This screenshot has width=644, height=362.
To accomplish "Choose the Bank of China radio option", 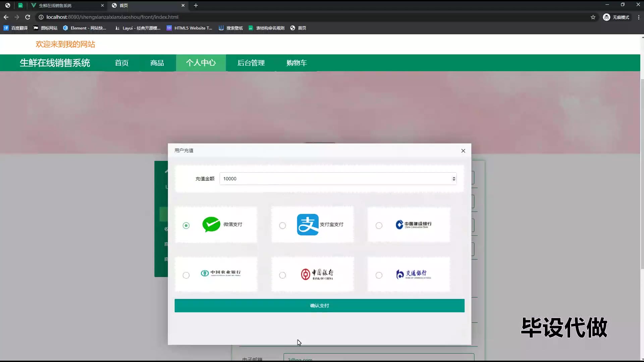I will [282, 275].
